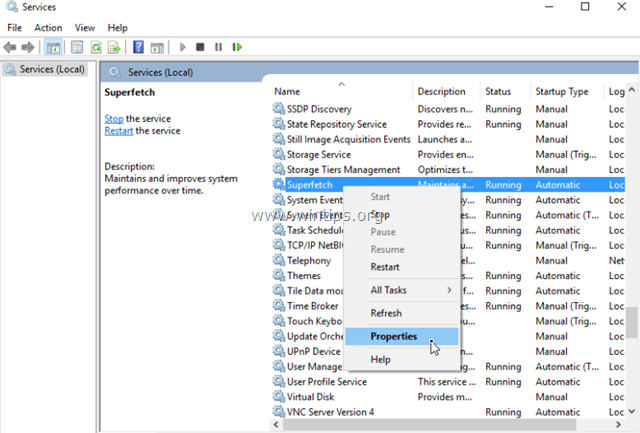The width and height of the screenshot is (640, 433).
Task: Open the File menu
Action: point(14,28)
